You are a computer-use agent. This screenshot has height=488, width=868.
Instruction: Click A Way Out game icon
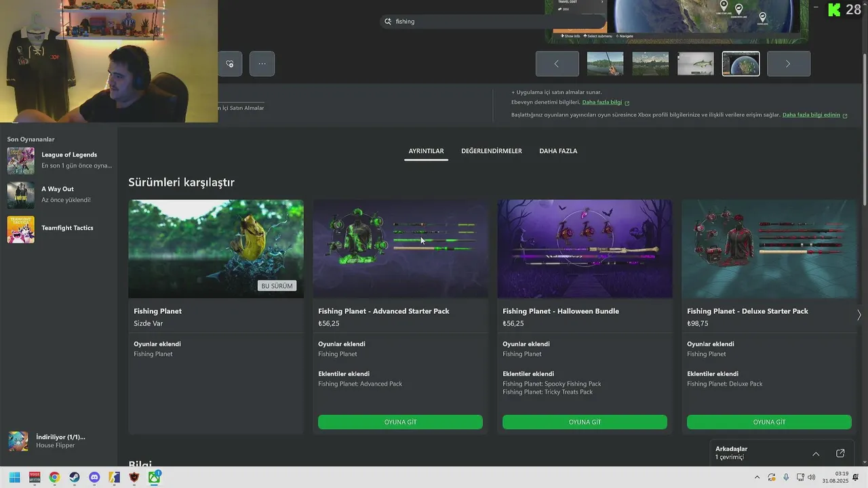[20, 195]
